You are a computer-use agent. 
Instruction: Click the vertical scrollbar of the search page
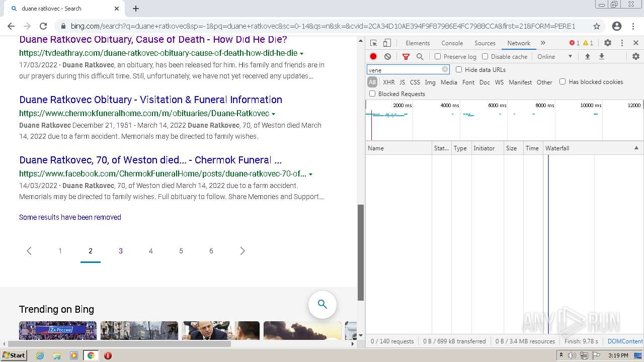pos(360,252)
